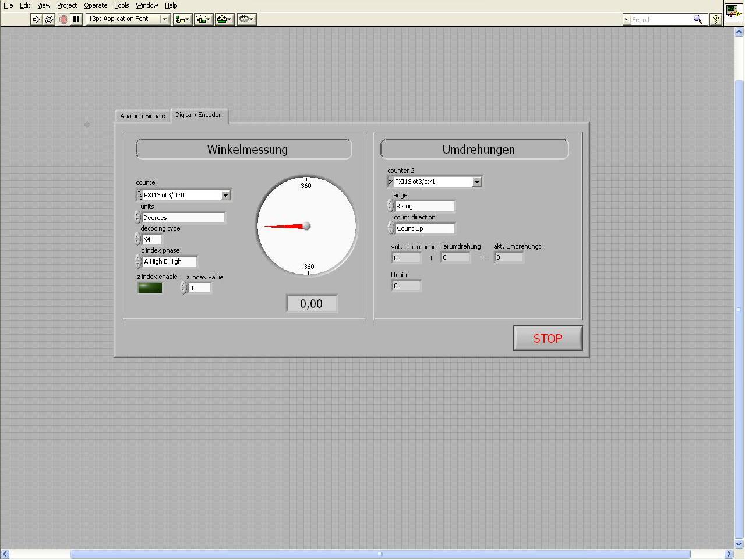
Task: Click the Run Continuously toolbar icon
Action: 49,19
